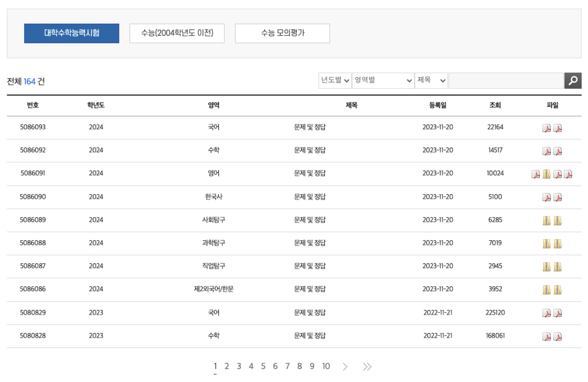Download first ZIP of 제2외국어/한문 row
This screenshot has height=382, width=588.
coord(546,290)
